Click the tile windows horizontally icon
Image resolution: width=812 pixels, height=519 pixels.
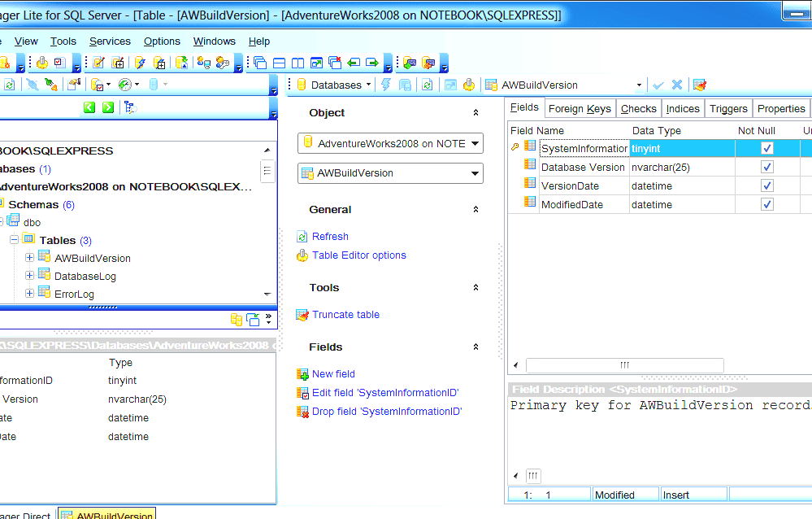tap(279, 63)
